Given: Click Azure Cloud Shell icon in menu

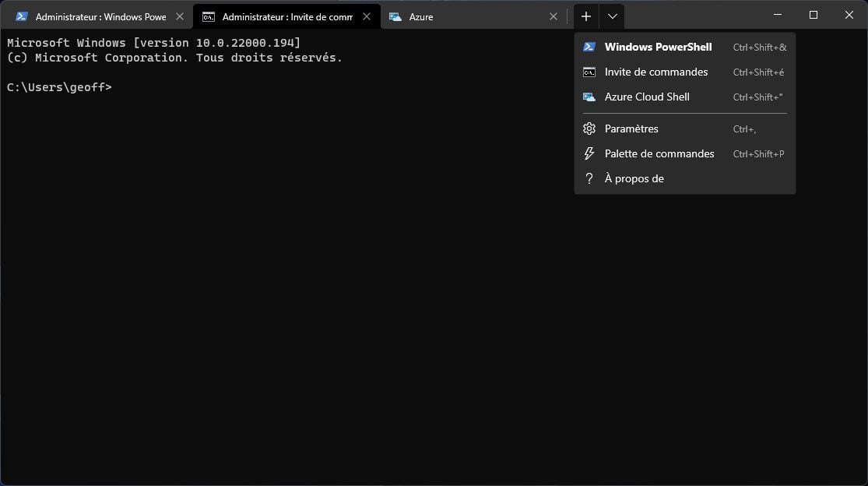Looking at the screenshot, I should (x=589, y=97).
